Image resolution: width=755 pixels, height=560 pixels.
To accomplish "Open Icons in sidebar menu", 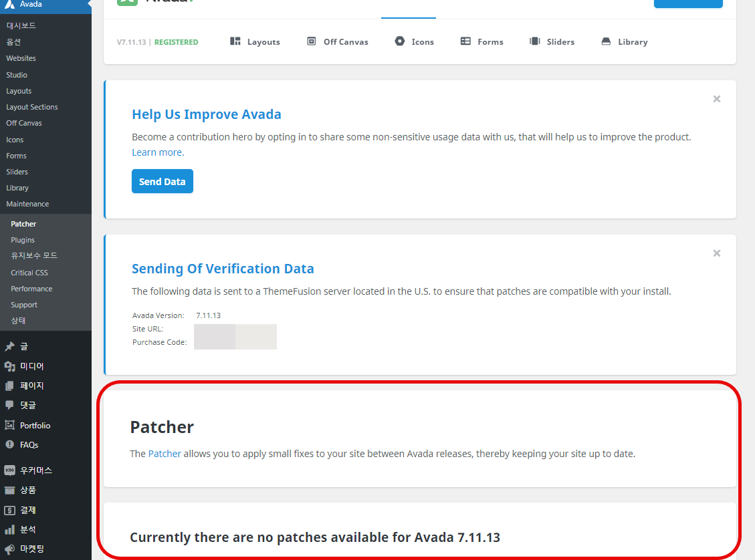I will coord(15,140).
